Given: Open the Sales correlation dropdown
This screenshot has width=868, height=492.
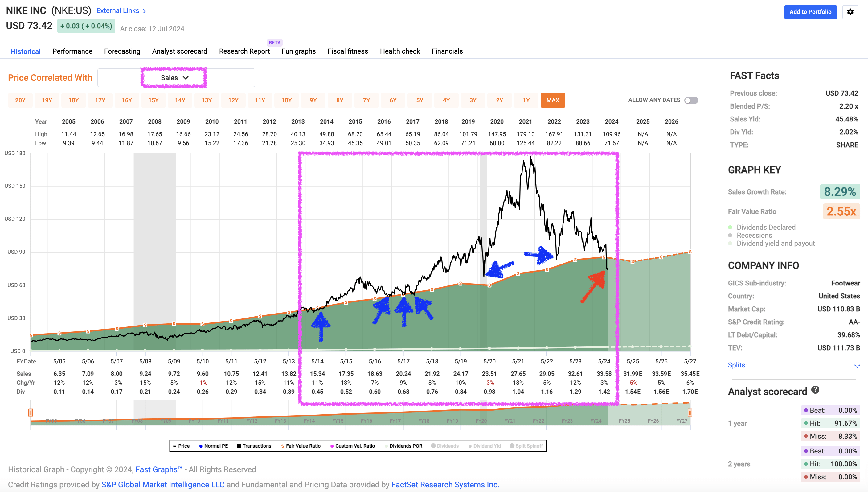Looking at the screenshot, I should pyautogui.click(x=174, y=78).
